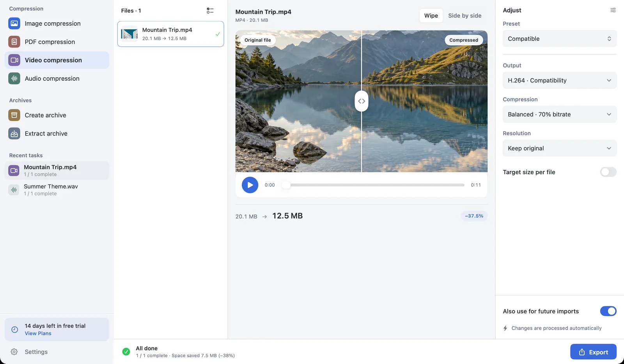The width and height of the screenshot is (624, 364).
Task: Click the lightning bolt auto-process icon
Action: click(x=505, y=328)
